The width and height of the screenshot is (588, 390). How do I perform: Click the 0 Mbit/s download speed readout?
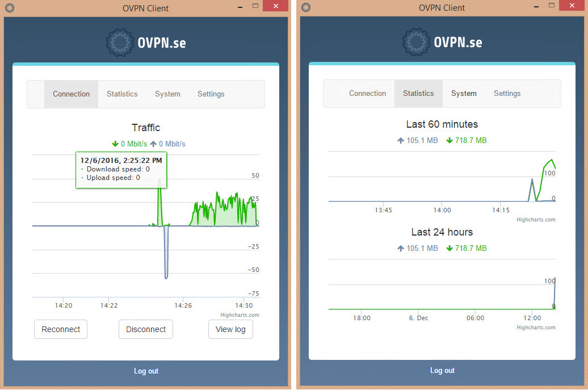(x=134, y=144)
